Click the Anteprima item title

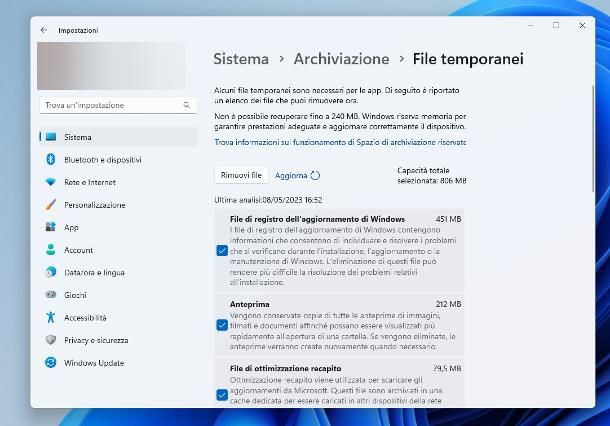pos(250,304)
